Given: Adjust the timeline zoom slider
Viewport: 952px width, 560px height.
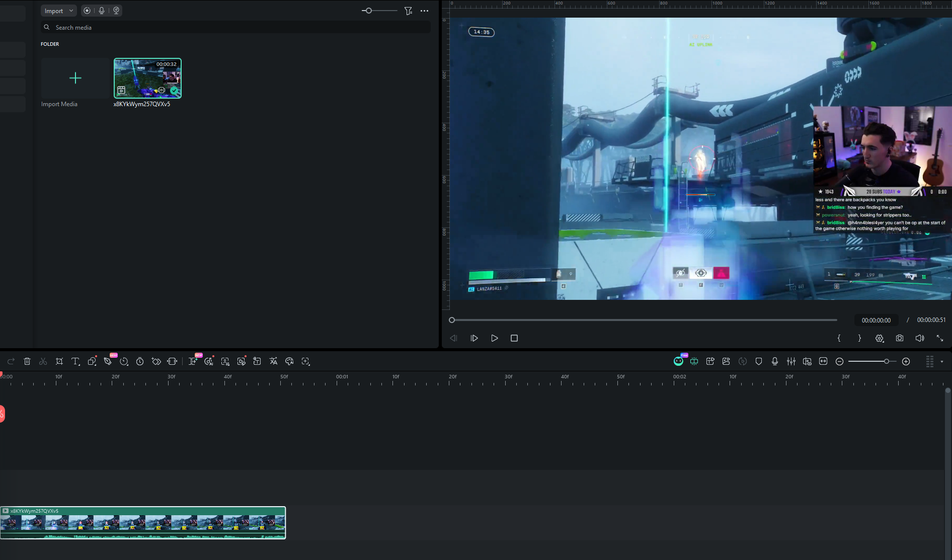Looking at the screenshot, I should pos(872,361).
